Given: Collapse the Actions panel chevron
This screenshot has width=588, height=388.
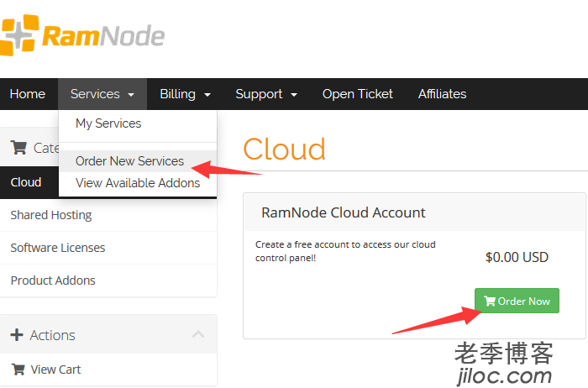Looking at the screenshot, I should pyautogui.click(x=198, y=334).
